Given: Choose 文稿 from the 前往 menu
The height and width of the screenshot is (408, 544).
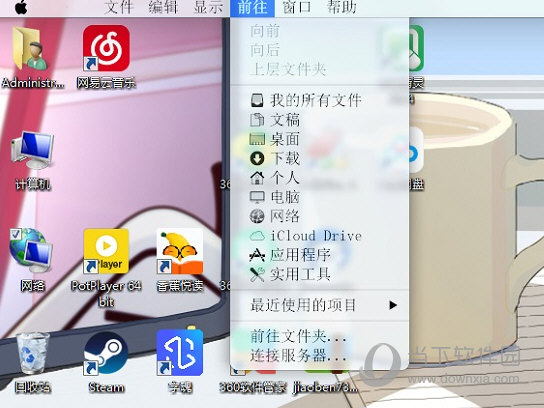Looking at the screenshot, I should (x=319, y=120).
